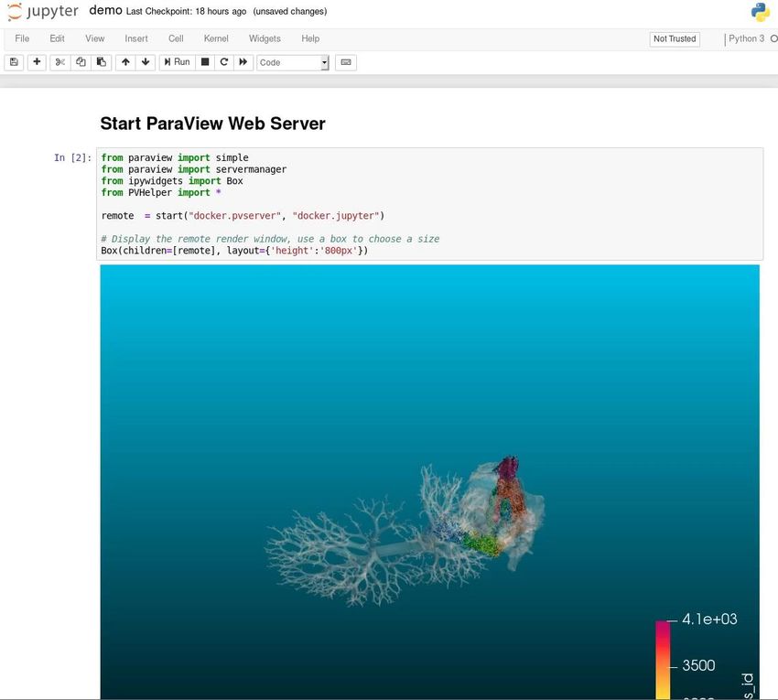Click the Jupyter logo
This screenshot has height=700, width=778.
(43, 11)
